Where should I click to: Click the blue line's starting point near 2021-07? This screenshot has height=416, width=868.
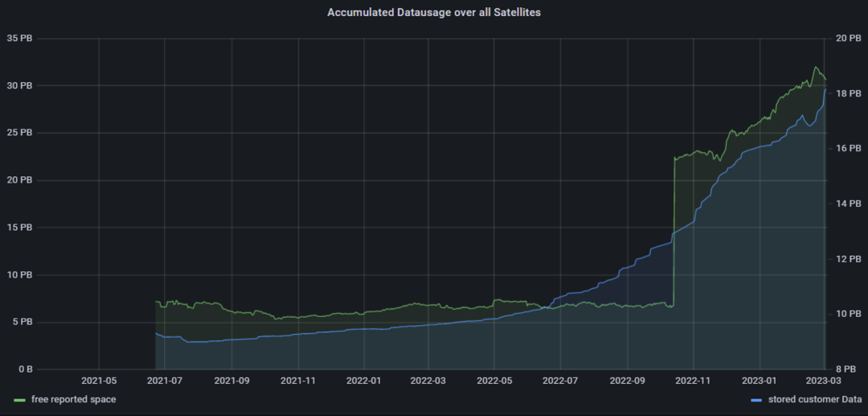pos(156,333)
